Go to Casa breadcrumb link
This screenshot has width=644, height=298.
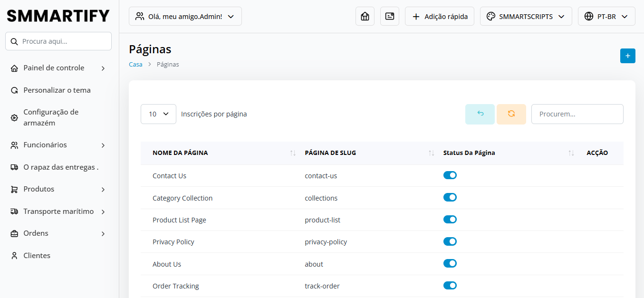click(x=135, y=64)
